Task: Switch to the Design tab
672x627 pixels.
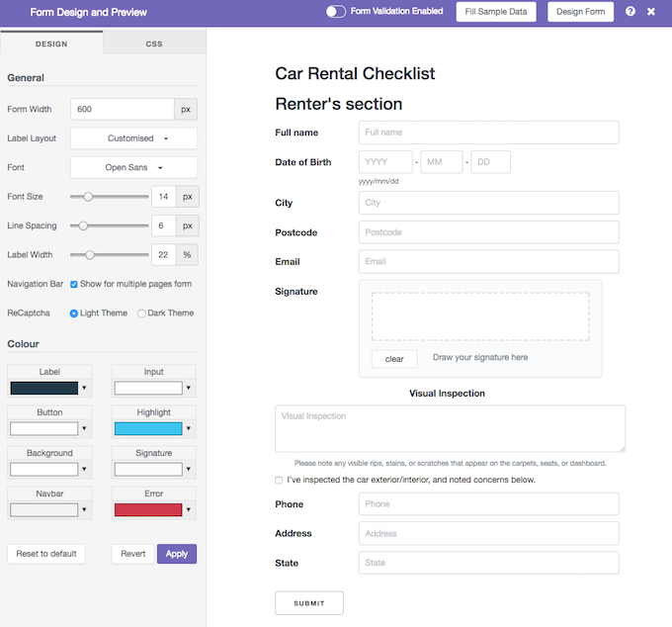Action: click(51, 45)
